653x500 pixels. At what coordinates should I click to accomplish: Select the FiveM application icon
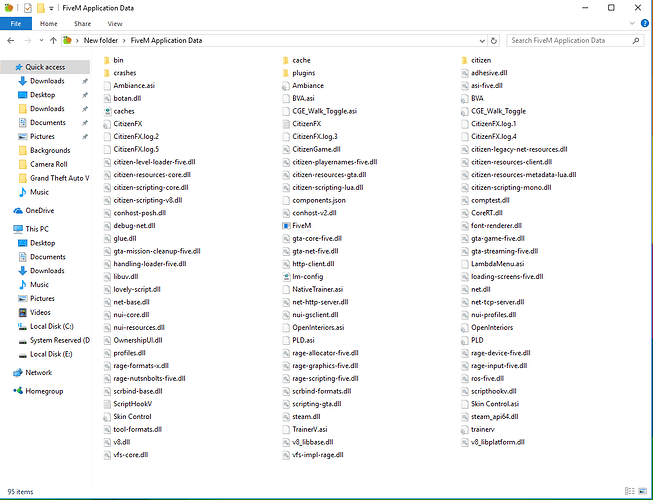coord(285,226)
